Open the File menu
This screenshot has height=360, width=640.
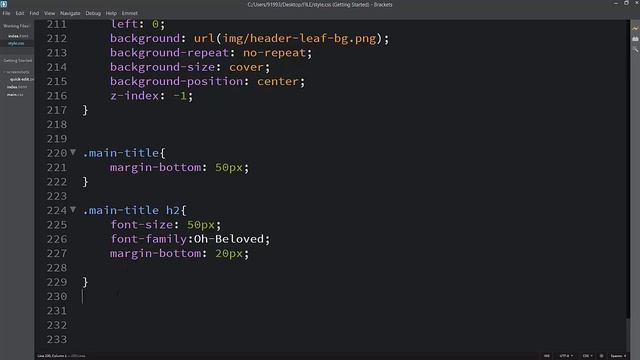7,13
